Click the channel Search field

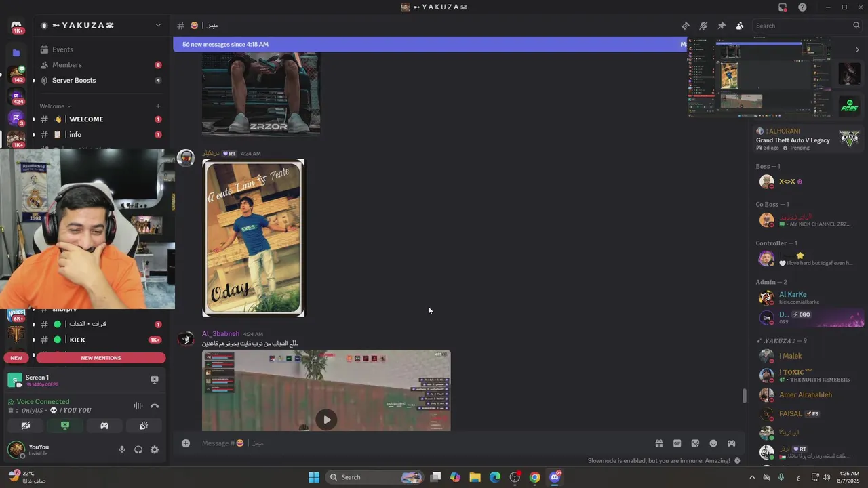click(807, 26)
